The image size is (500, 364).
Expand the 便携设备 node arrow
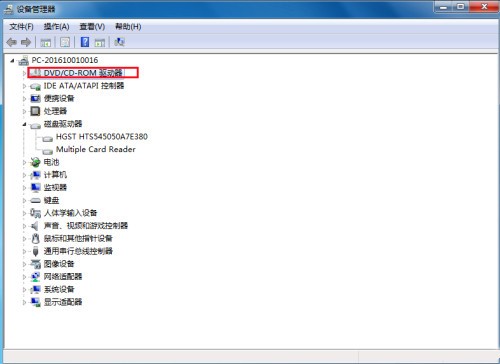[x=24, y=99]
